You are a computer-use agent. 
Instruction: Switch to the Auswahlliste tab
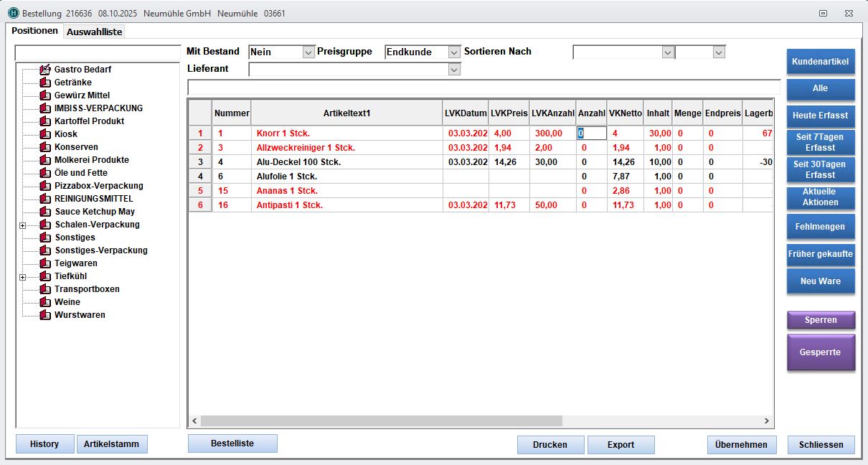pos(94,32)
